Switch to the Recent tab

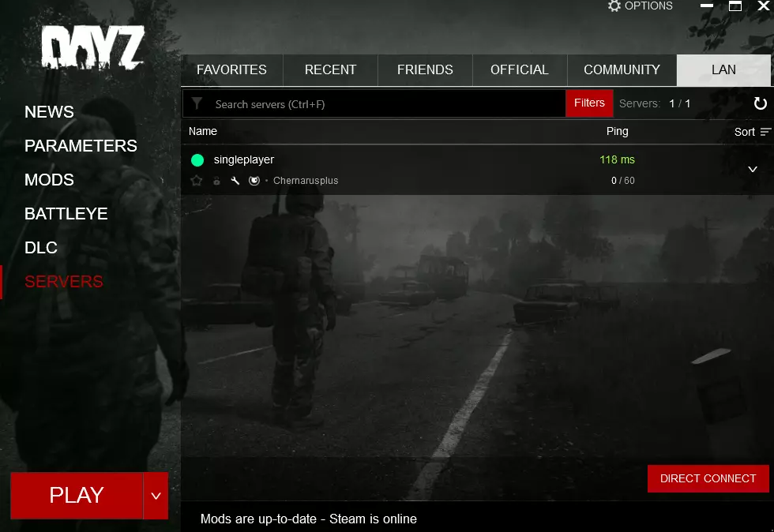(330, 70)
